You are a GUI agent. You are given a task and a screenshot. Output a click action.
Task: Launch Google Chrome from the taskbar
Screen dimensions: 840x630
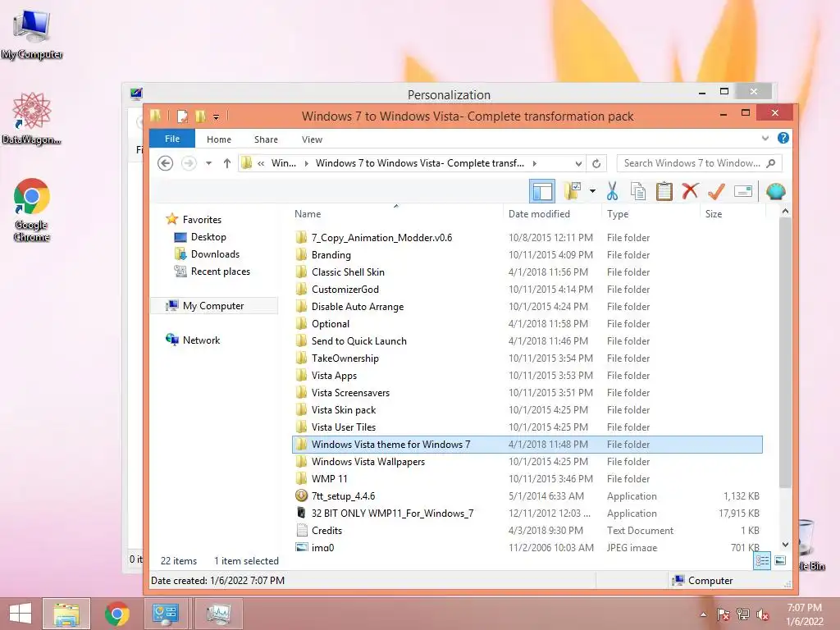(x=116, y=614)
